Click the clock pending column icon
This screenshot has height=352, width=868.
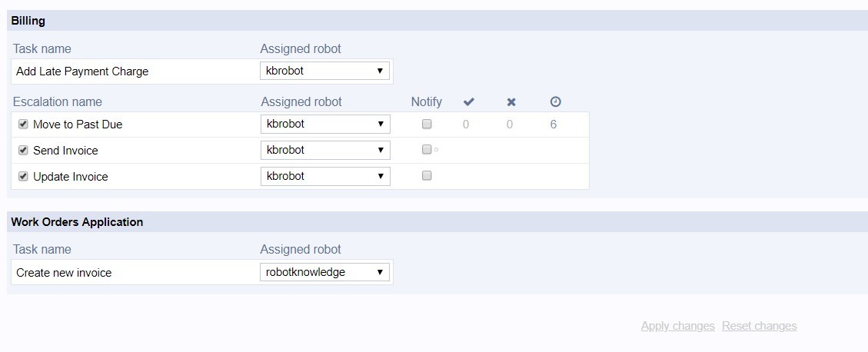[x=556, y=101]
